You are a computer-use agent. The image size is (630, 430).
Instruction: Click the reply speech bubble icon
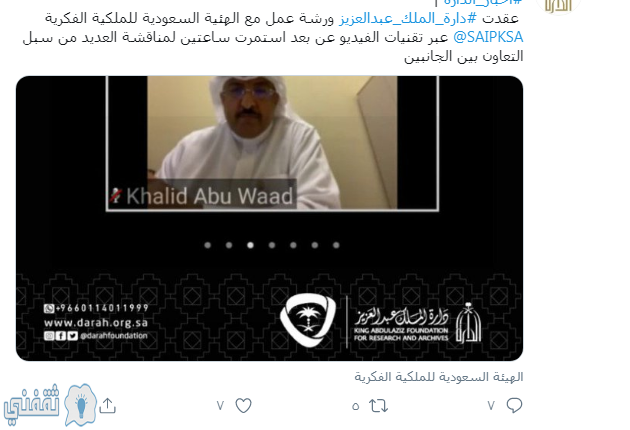coord(514,405)
